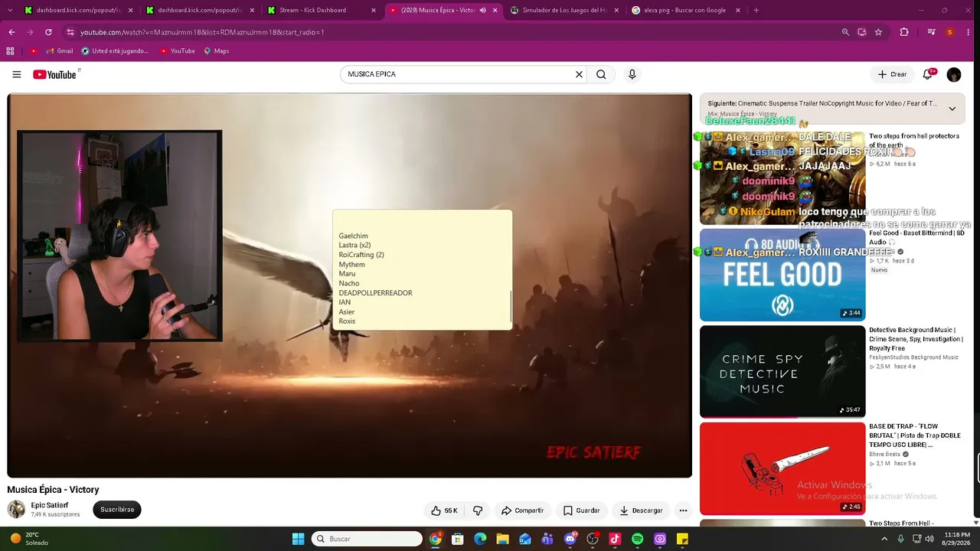980x551 pixels.
Task: Open the YouTube account avatar menu
Action: coord(953,74)
